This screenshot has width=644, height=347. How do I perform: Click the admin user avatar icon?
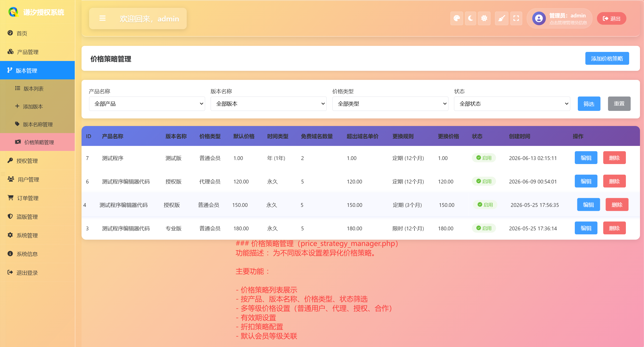point(539,18)
